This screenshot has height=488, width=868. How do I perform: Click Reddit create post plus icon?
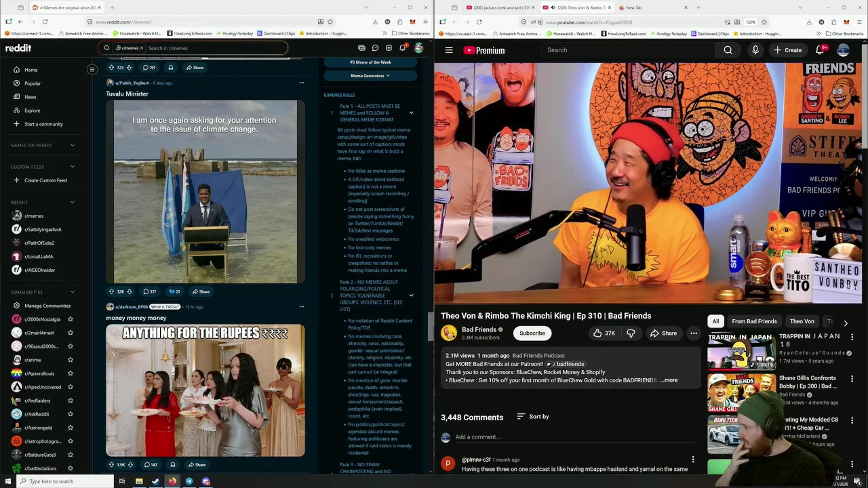[389, 48]
